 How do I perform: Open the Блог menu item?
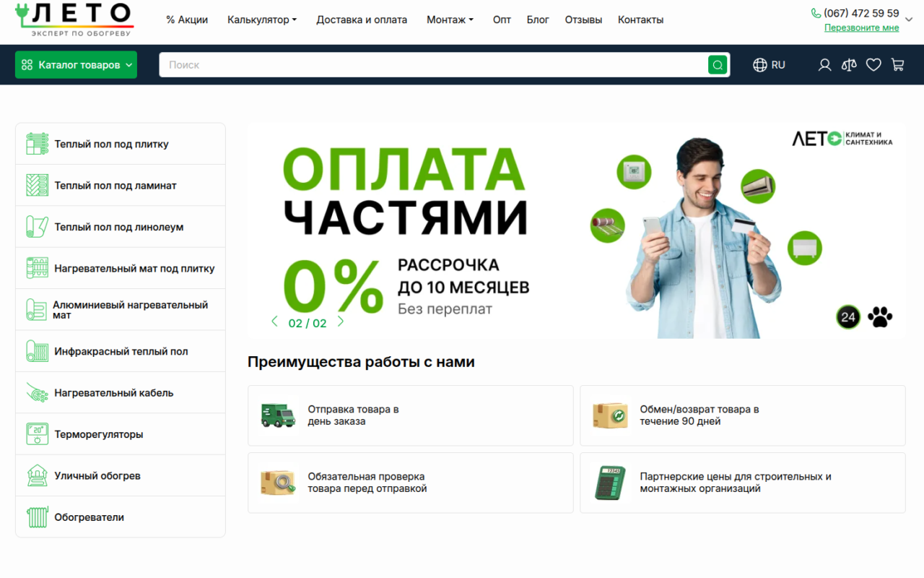click(x=538, y=20)
